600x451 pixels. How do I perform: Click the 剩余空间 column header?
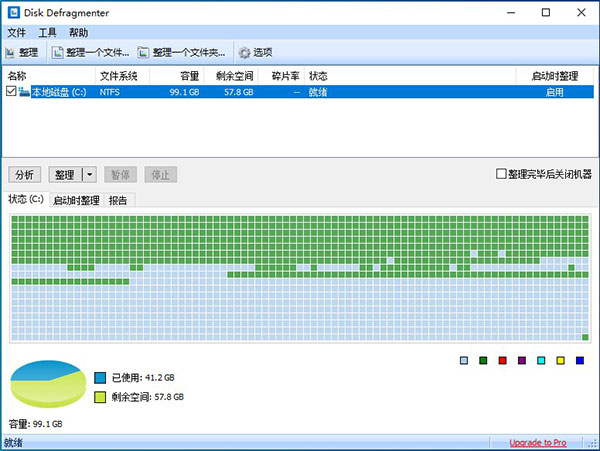(x=234, y=76)
